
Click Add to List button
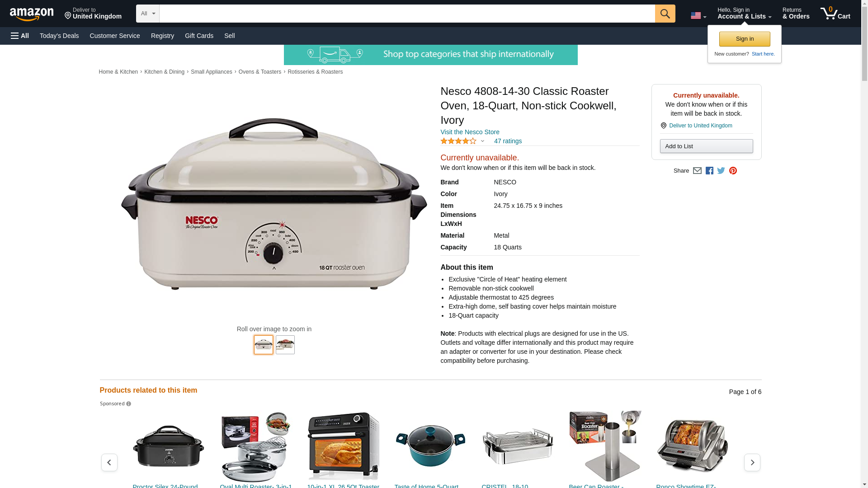[x=706, y=146]
